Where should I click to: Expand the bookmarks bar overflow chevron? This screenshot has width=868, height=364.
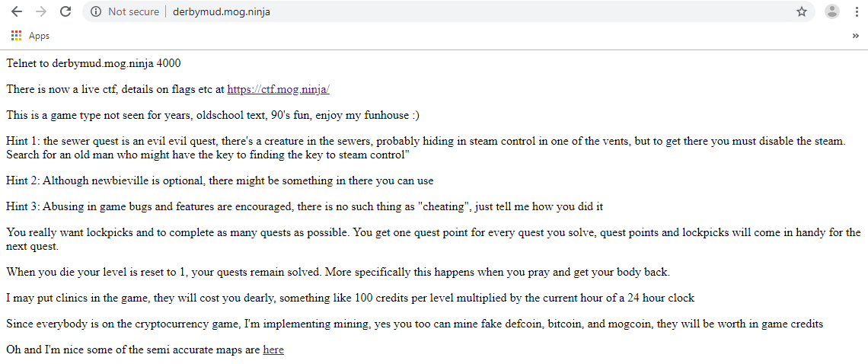pos(856,36)
